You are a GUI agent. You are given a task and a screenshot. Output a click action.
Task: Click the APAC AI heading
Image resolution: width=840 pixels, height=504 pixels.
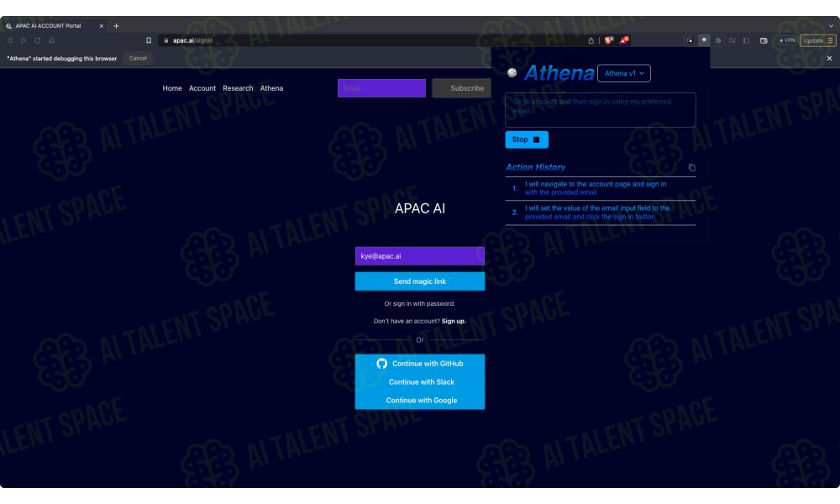(x=419, y=208)
